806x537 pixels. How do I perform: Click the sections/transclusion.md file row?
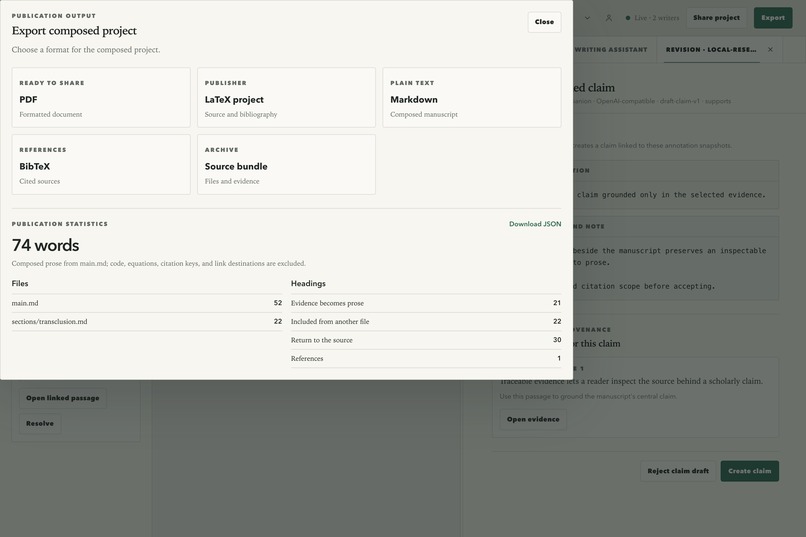click(146, 322)
